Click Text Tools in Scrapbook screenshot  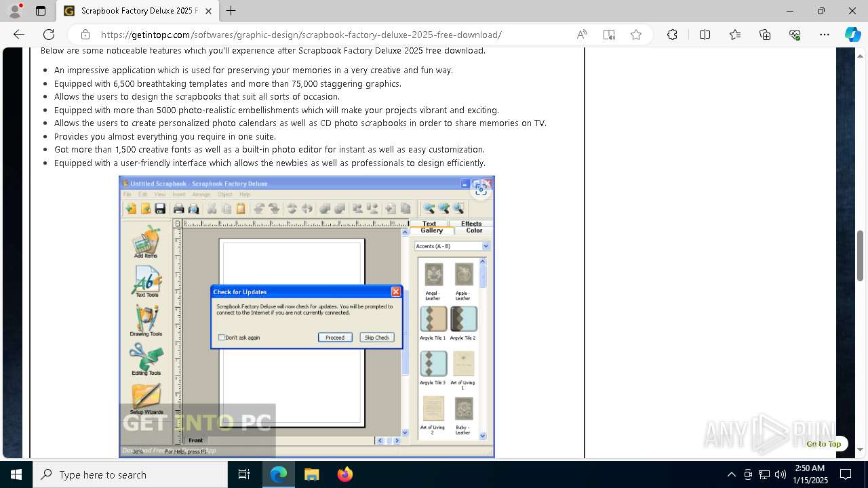click(146, 281)
